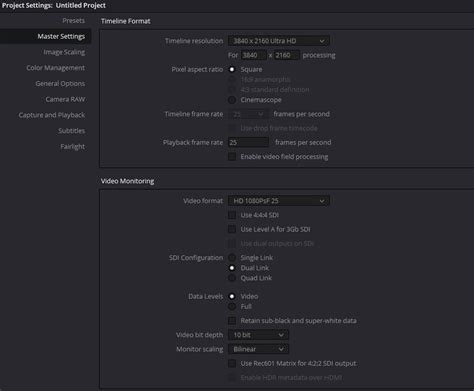Set Data Levels to Full
The image size is (474, 391).
click(x=232, y=306)
